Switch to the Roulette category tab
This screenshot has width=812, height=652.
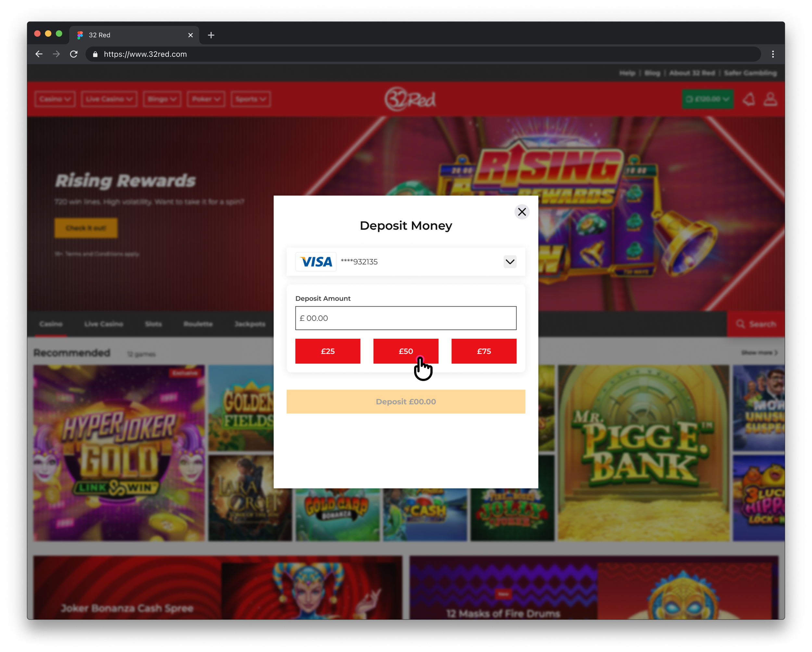coord(198,324)
